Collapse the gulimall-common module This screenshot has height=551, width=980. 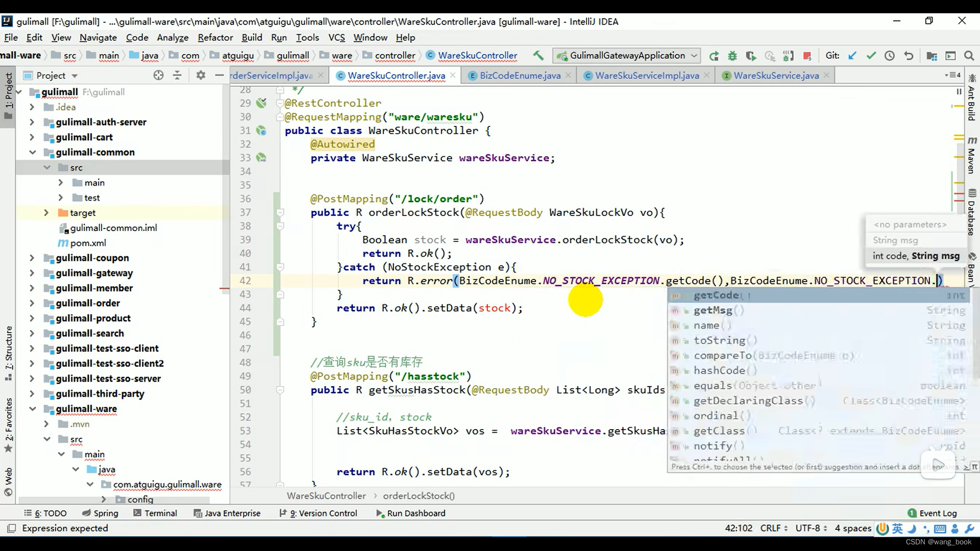[32, 153]
